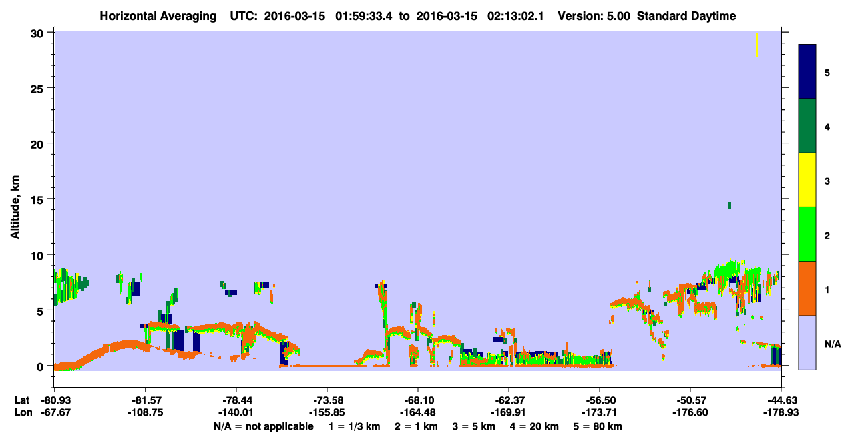The image size is (868, 445).
Task: Click the altitude tick label 25
Action: tap(39, 88)
